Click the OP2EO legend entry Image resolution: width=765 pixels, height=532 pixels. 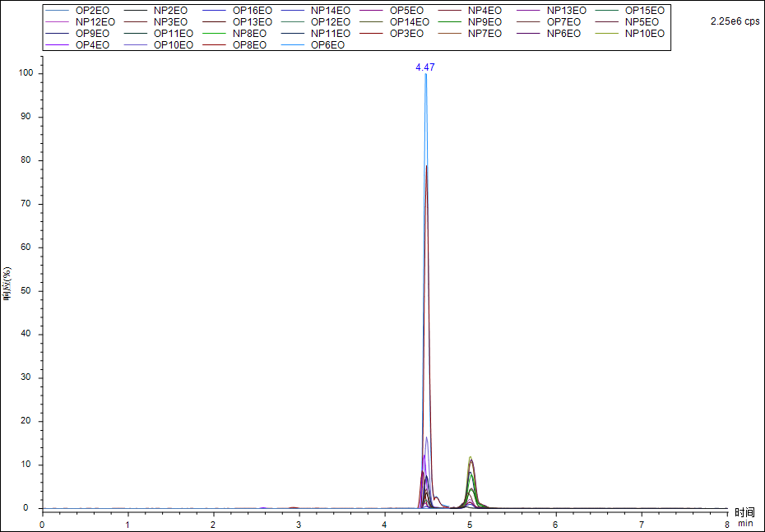91,11
